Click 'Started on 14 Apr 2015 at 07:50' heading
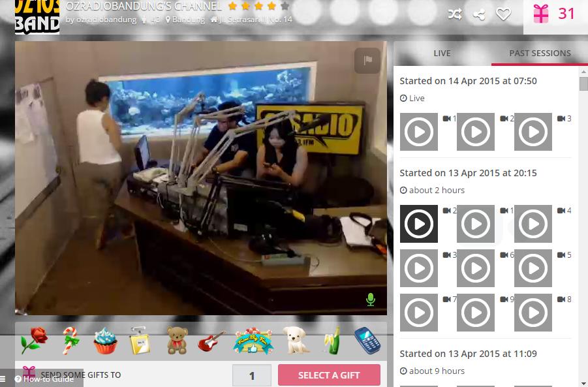 [x=468, y=81]
